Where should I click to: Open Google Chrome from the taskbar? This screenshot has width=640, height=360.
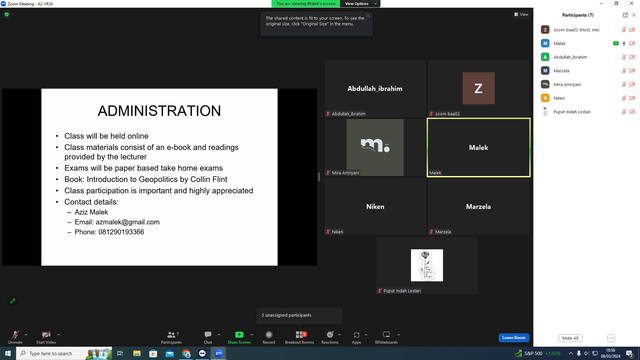pos(186,353)
